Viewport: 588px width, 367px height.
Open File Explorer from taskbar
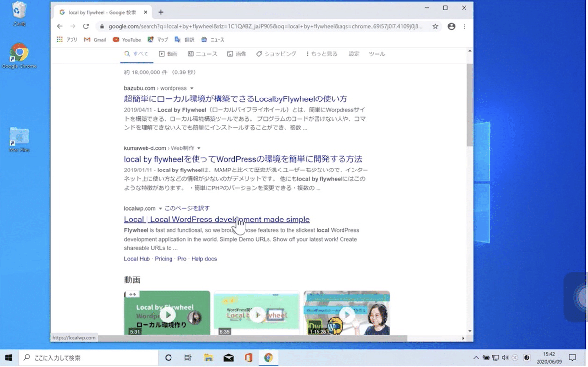tap(208, 358)
